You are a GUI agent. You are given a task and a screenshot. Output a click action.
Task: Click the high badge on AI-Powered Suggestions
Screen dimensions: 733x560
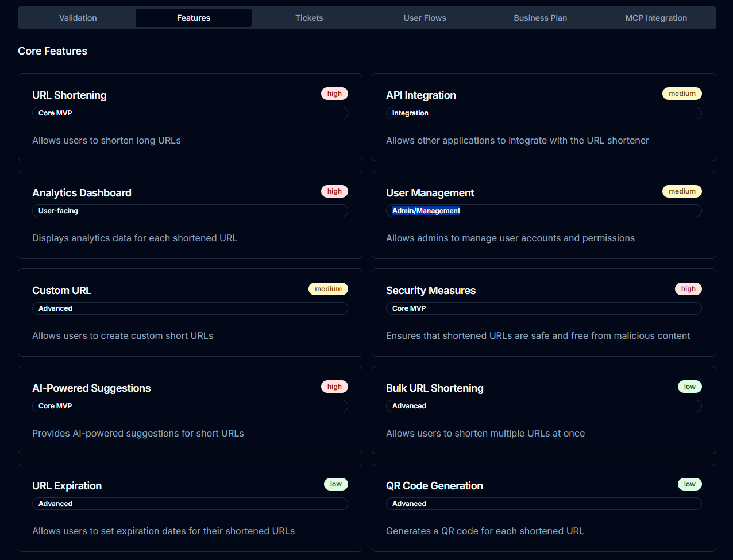tap(334, 386)
